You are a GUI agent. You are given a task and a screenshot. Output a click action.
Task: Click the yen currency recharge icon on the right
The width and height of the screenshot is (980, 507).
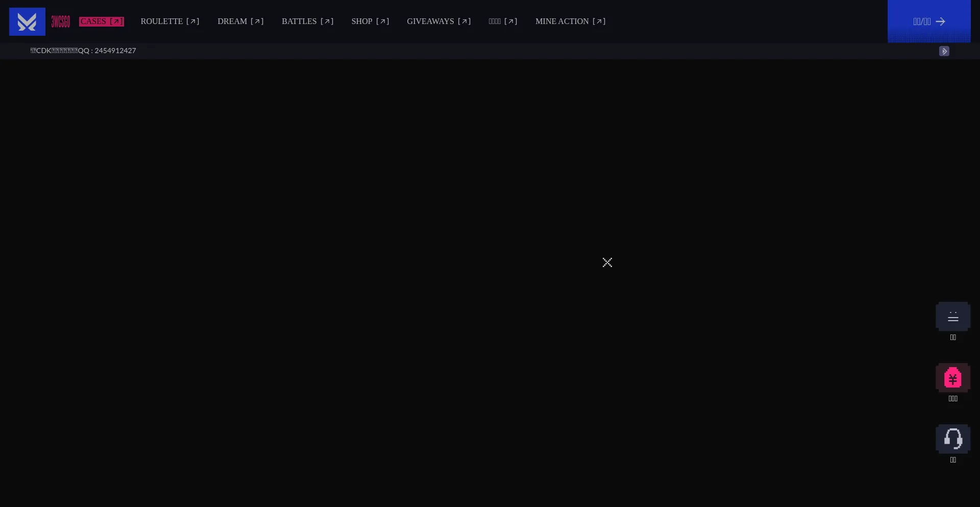pyautogui.click(x=952, y=378)
